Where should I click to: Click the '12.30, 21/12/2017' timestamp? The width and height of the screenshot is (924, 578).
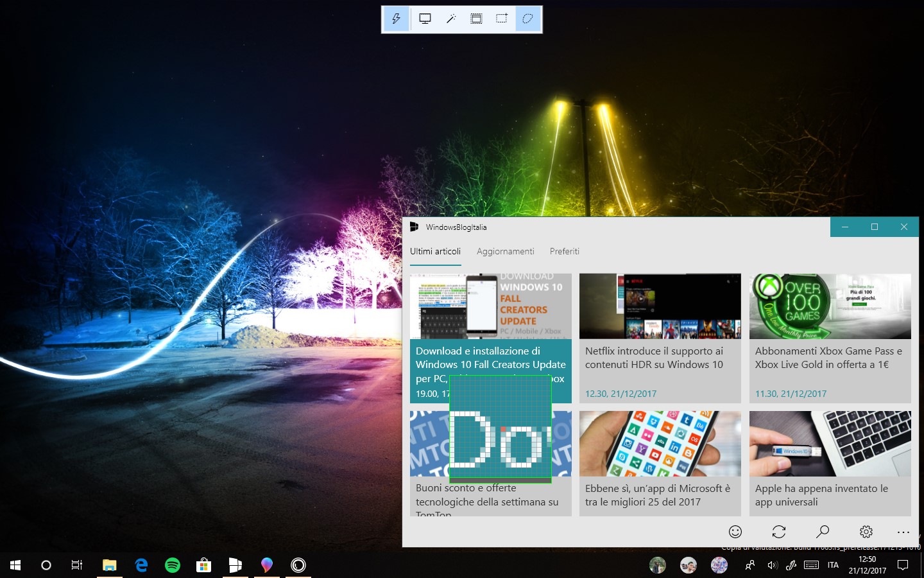pos(620,394)
